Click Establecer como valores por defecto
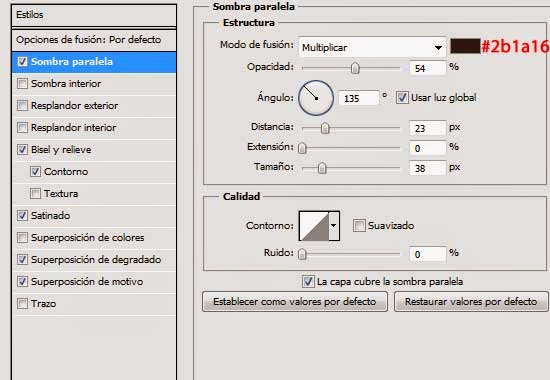The height and width of the screenshot is (380, 550). point(295,302)
